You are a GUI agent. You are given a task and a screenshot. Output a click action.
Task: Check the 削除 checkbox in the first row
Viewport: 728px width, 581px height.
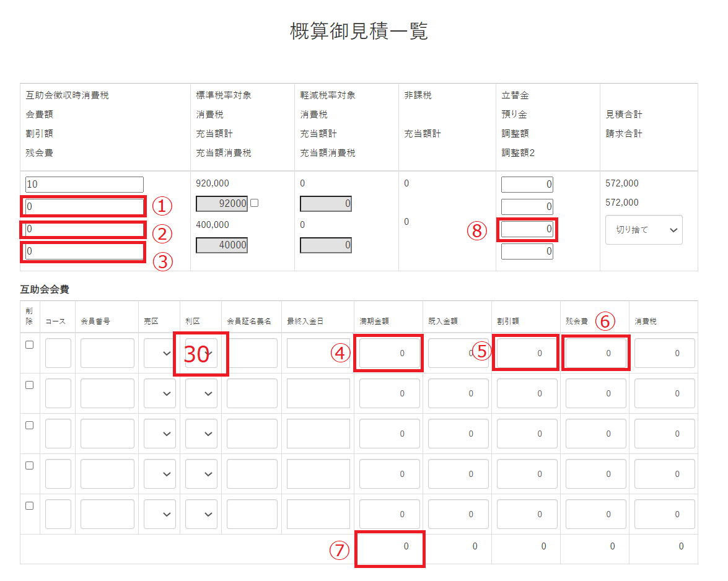coord(29,345)
